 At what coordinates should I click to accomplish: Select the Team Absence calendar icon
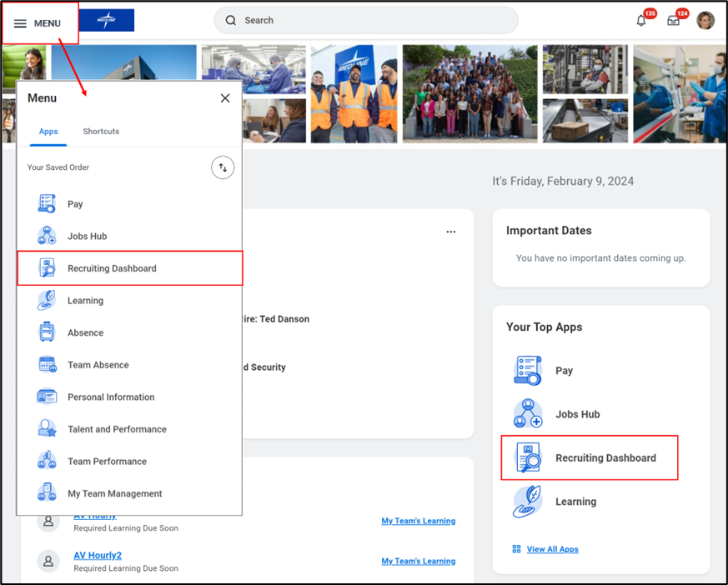[48, 364]
